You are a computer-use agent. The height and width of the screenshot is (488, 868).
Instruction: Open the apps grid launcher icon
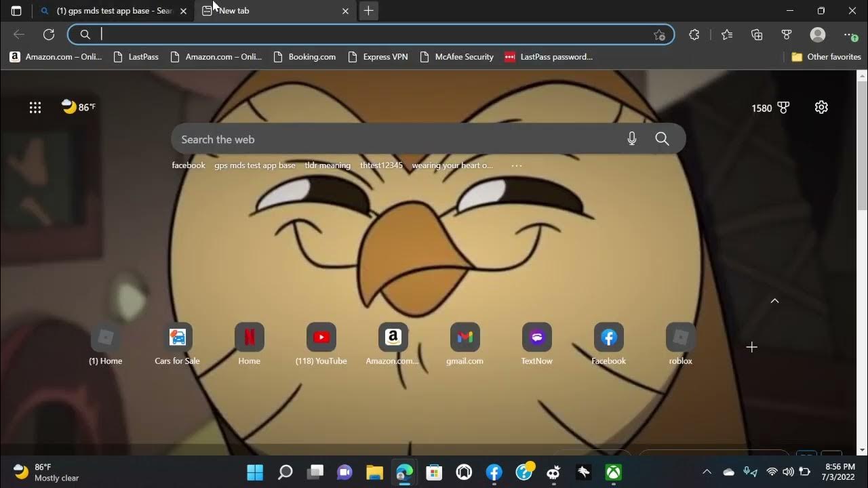(x=35, y=107)
